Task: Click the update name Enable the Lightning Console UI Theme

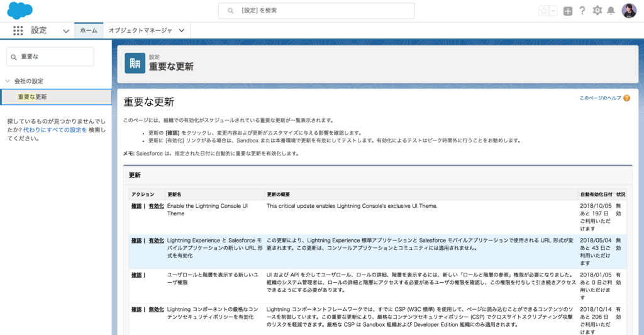Action: point(208,210)
